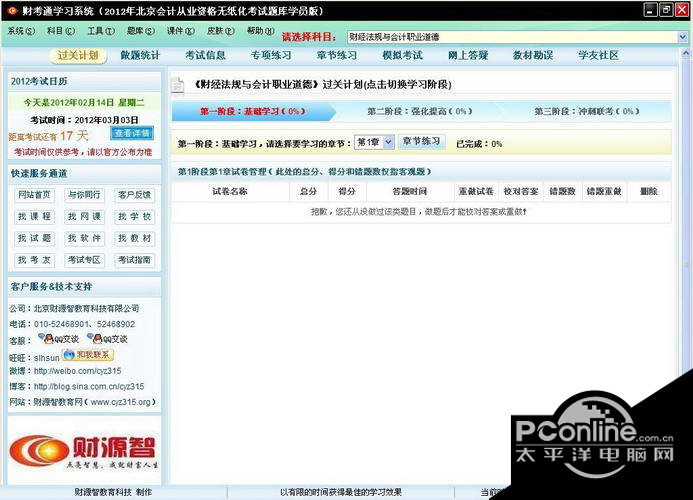
Task: Click the 错题重做 column header
Action: 604,191
